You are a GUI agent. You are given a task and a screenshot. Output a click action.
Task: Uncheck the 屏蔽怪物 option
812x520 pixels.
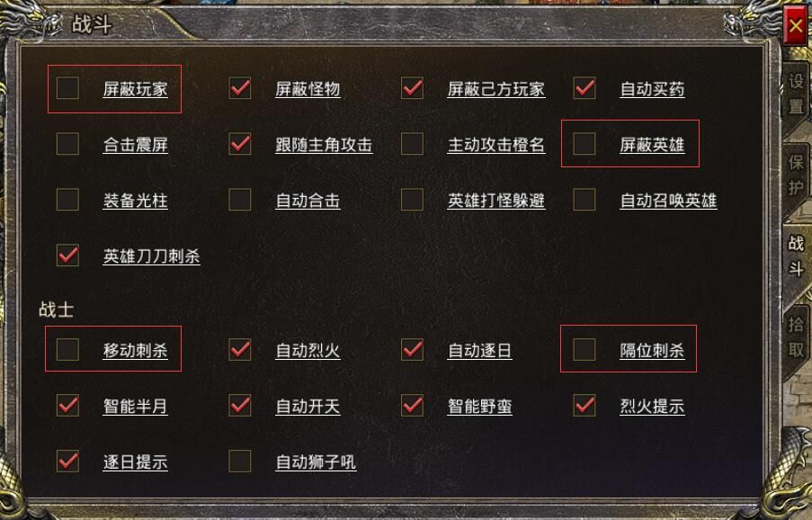[x=240, y=88]
